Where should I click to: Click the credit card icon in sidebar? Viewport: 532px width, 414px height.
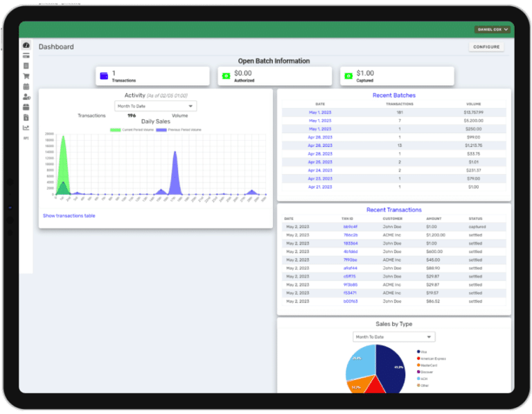[x=26, y=55]
